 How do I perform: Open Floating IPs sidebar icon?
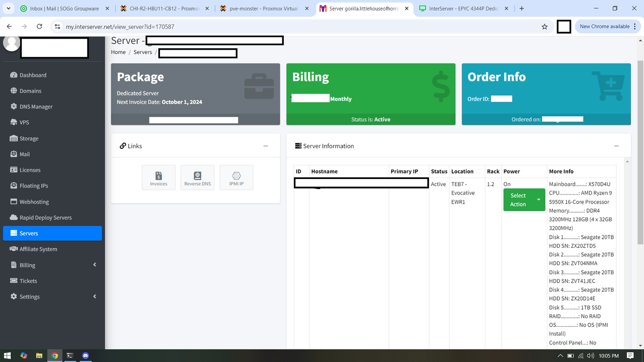14,186
